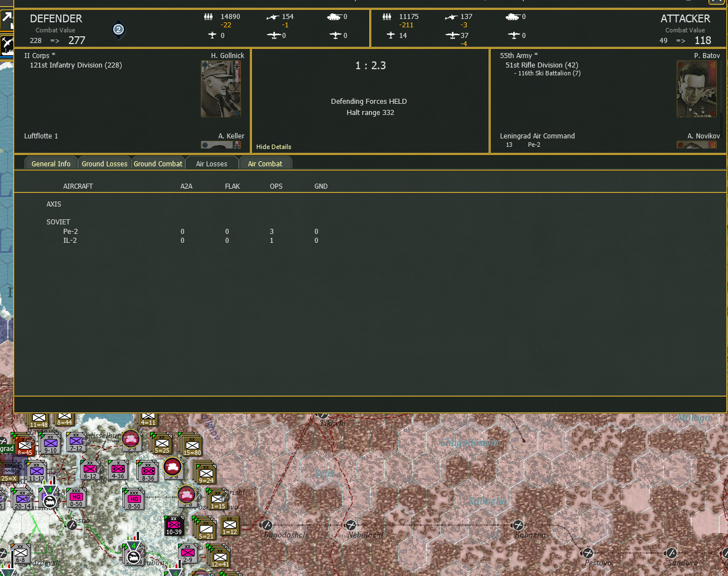Click the Hide Details link
728x576 pixels.
(x=274, y=147)
